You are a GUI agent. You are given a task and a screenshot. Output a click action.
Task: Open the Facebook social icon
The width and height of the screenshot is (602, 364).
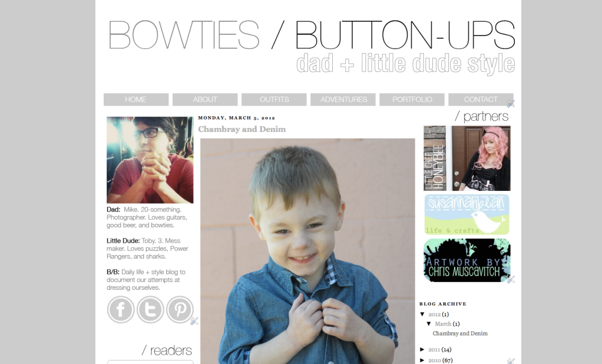[121, 309]
